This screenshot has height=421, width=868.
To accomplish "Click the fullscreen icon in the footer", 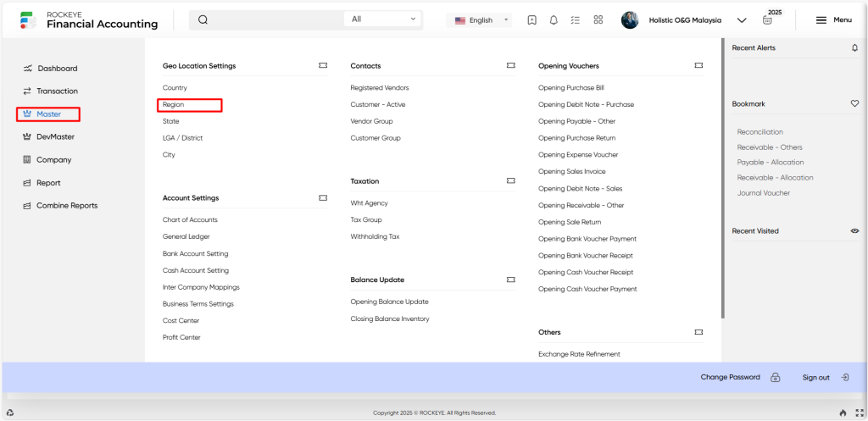I will tap(860, 413).
